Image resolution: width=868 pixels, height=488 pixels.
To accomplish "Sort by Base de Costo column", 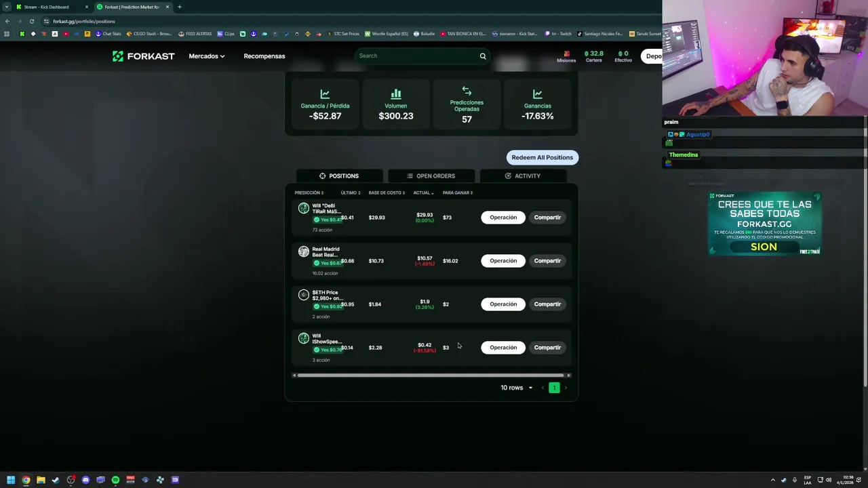I will [x=387, y=192].
